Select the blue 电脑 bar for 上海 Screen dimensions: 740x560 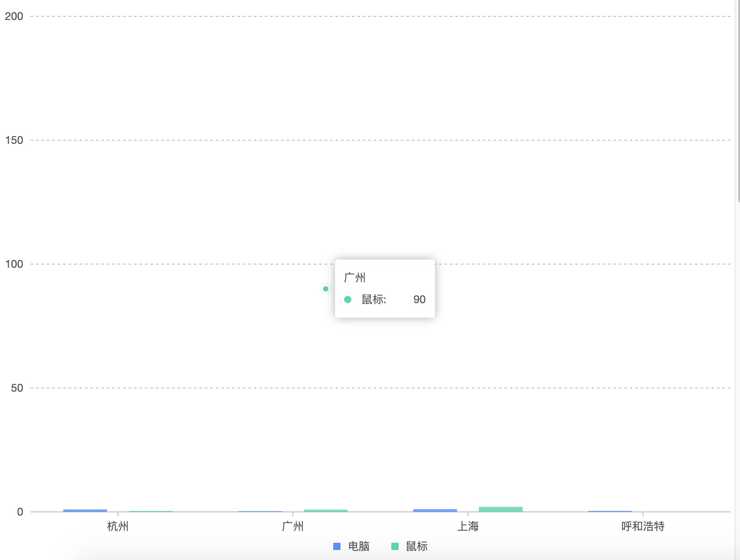point(435,511)
